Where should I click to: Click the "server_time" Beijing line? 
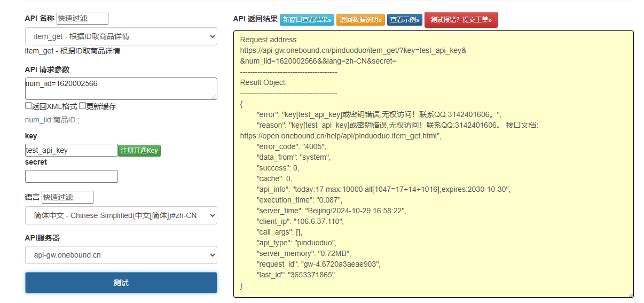pos(331,211)
